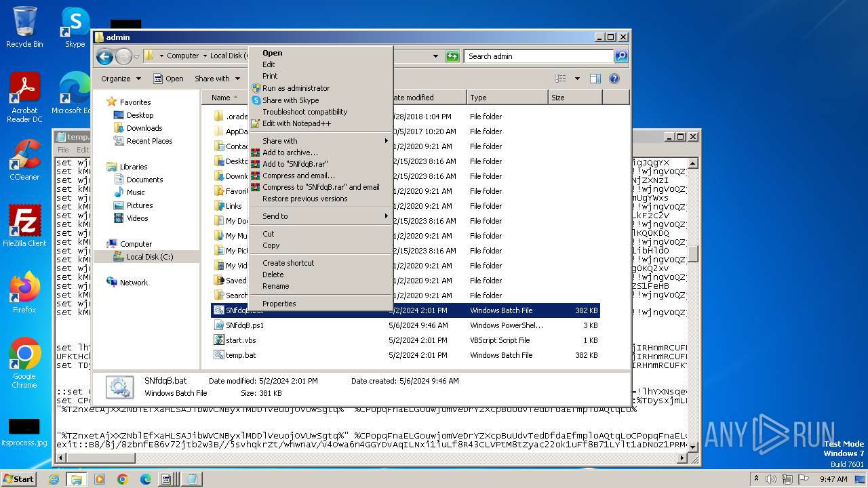
Task: Click Windows Explorer taskbar icon
Action: (77, 479)
